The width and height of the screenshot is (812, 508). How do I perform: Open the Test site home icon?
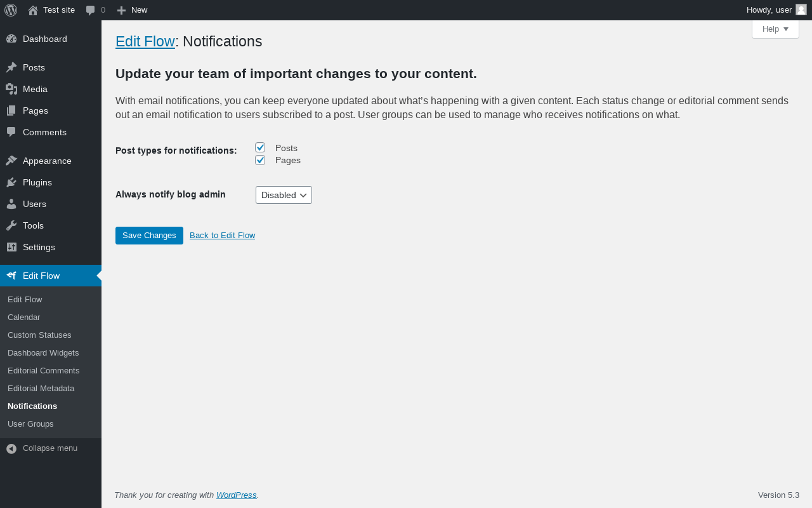click(33, 10)
